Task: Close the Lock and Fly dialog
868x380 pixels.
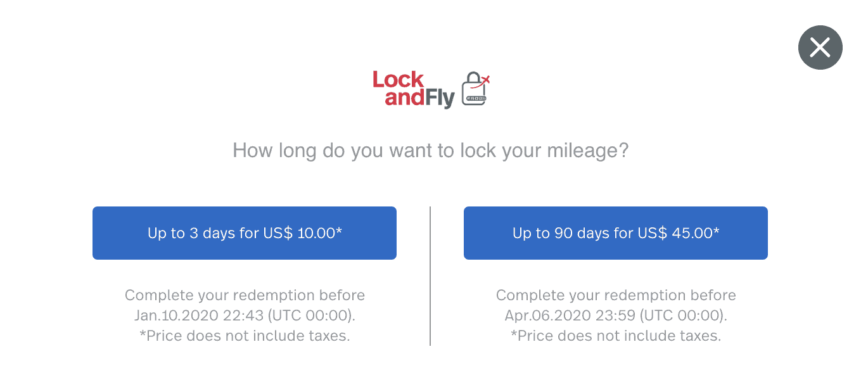Action: pyautogui.click(x=820, y=47)
